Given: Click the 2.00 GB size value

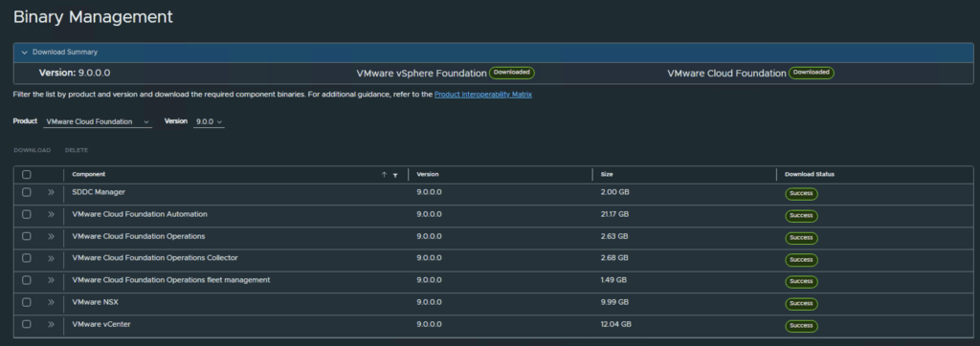Looking at the screenshot, I should click(614, 192).
